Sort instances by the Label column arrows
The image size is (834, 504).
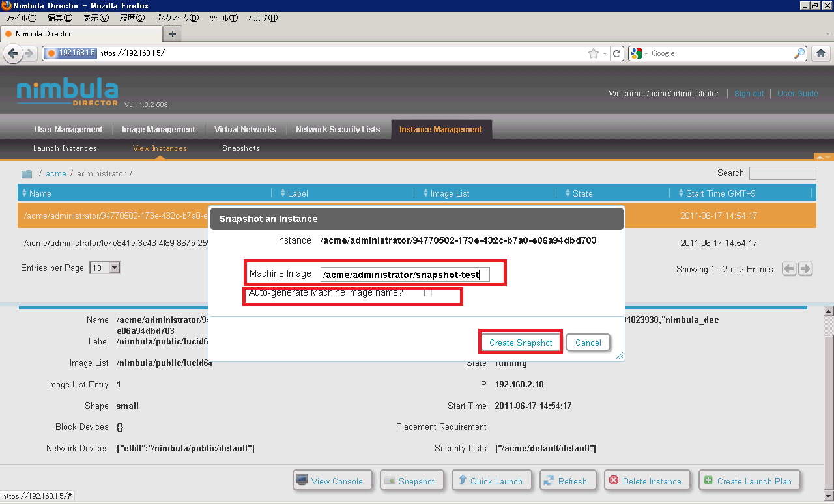283,193
